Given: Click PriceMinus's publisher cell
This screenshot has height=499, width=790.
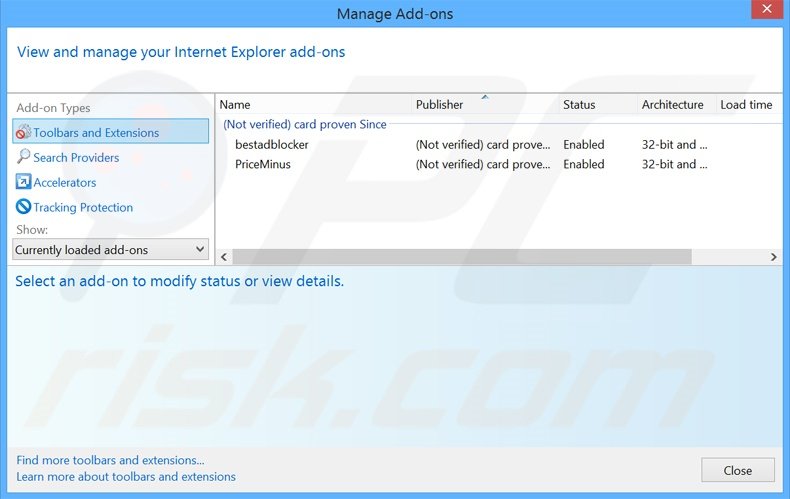Looking at the screenshot, I should point(483,164).
